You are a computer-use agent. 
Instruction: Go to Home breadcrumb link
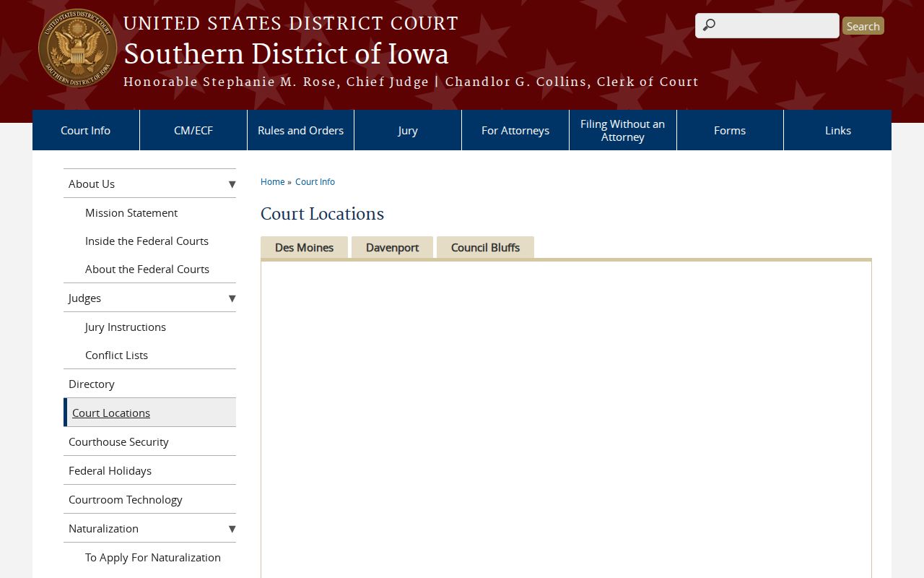273,181
